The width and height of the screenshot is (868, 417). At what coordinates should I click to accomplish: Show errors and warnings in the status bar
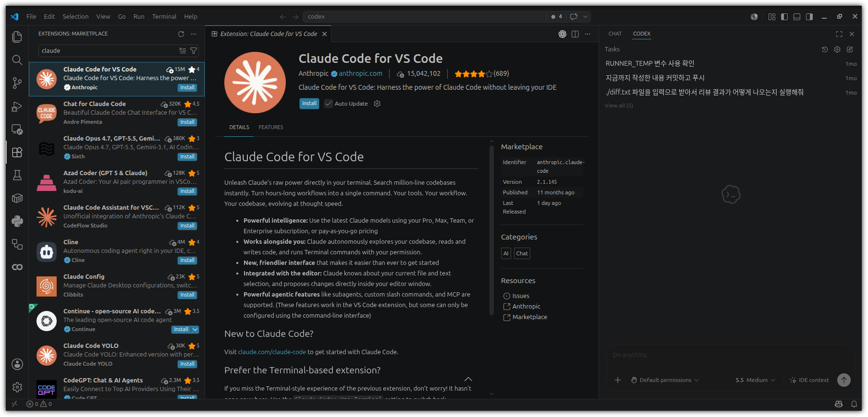(x=39, y=404)
